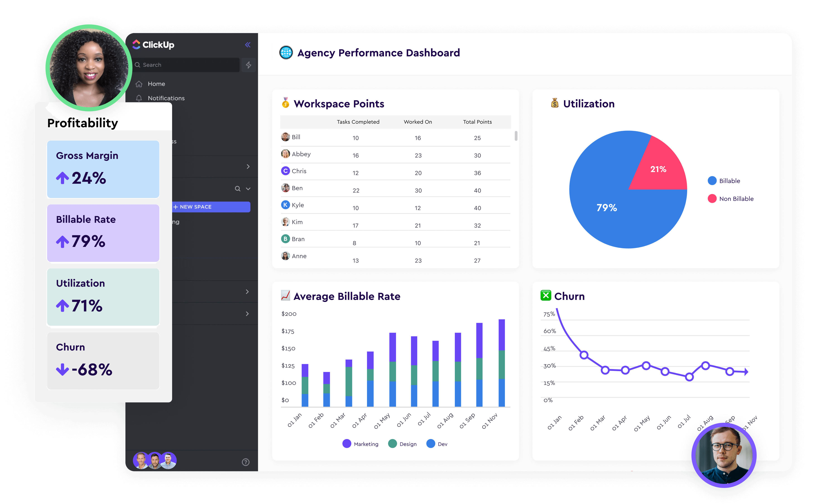This screenshot has height=504, width=830.
Task: Click the Agency Performance Dashboard title
Action: click(379, 53)
